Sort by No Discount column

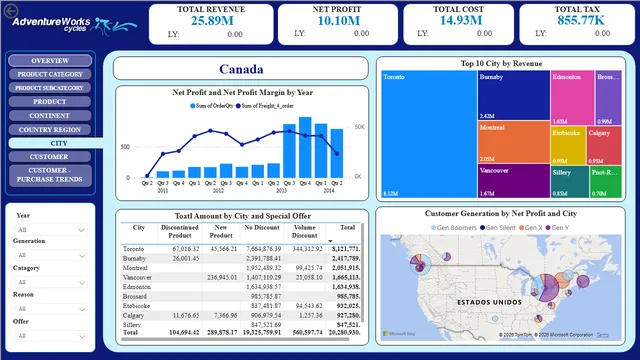262,228
